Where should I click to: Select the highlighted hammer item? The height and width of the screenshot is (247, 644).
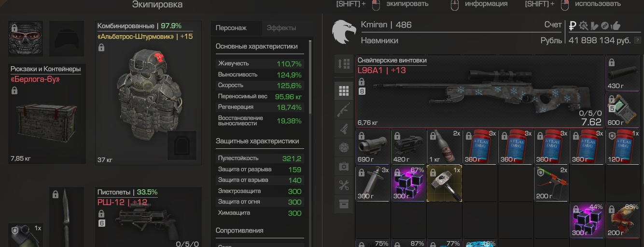pos(445,183)
